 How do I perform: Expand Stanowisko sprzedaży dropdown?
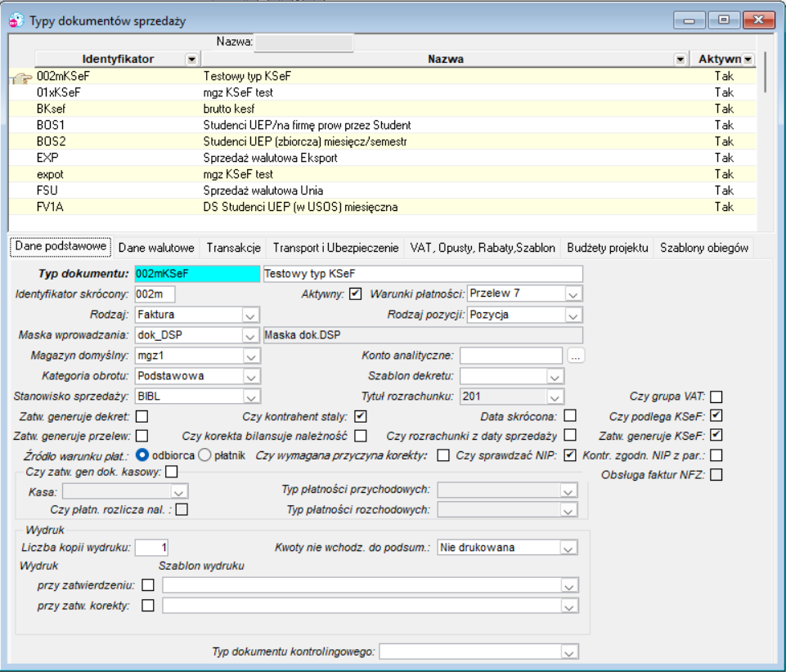coord(251,396)
